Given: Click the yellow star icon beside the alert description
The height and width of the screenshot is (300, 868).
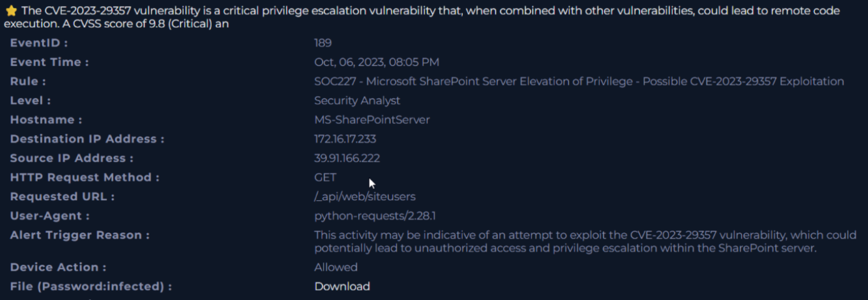Looking at the screenshot, I should click(x=11, y=11).
